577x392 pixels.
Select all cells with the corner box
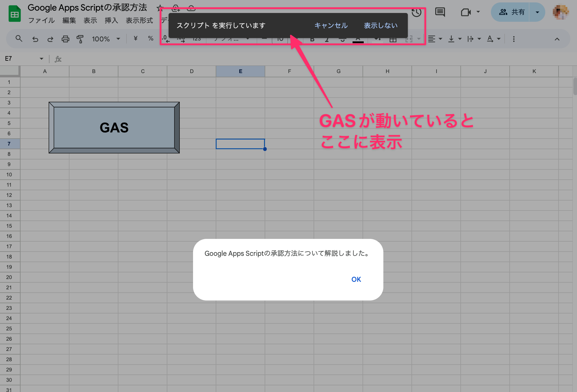10,71
